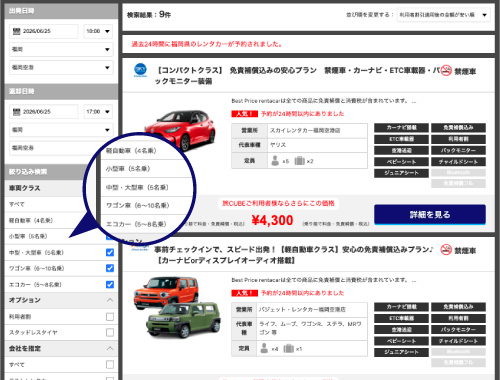
Task: Click the バックモニター tag on the ヤリス card
Action: click(458, 150)
